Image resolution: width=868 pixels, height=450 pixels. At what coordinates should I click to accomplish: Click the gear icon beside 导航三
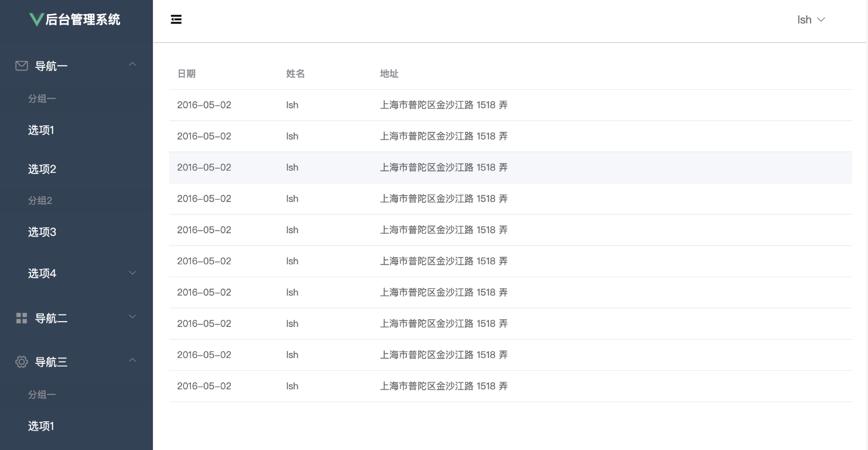[22, 362]
